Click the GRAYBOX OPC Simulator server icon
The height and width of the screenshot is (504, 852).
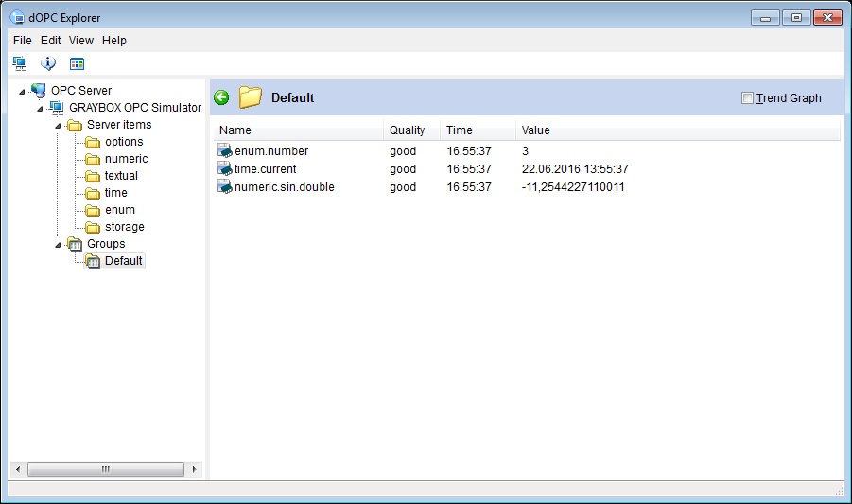[57, 108]
